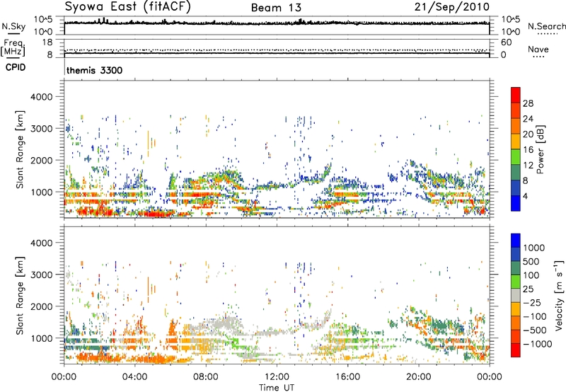This screenshot has width=566, height=392.
Task: Click the 'Nave' legend label
Action: coord(538,49)
